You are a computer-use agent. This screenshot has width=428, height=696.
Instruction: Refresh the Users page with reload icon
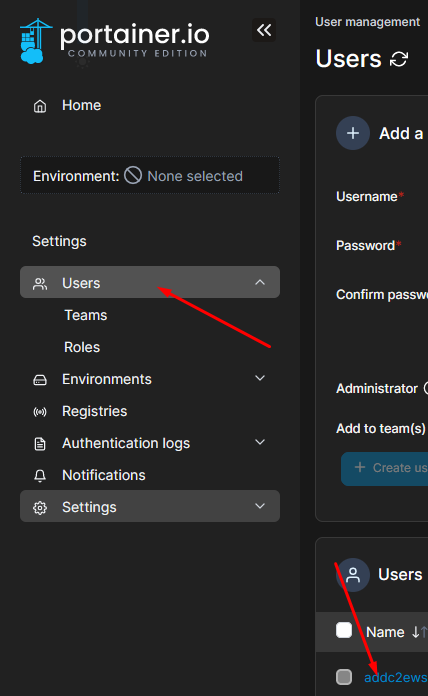coord(399,59)
